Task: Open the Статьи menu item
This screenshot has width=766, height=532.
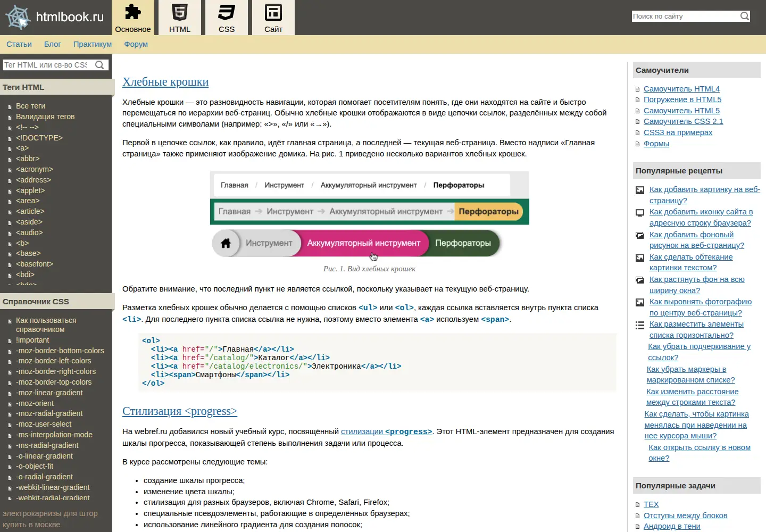Action: coord(19,44)
